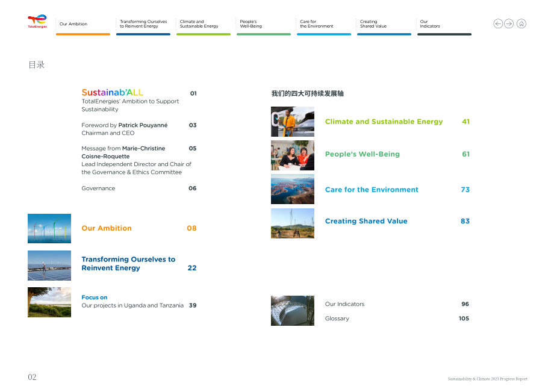Open People's Well-Being green heading
Image resolution: width=554 pixels, height=392 pixels.
362,154
